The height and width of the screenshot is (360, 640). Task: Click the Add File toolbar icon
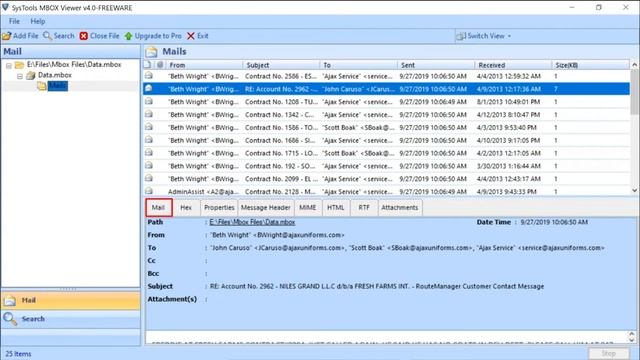7,36
